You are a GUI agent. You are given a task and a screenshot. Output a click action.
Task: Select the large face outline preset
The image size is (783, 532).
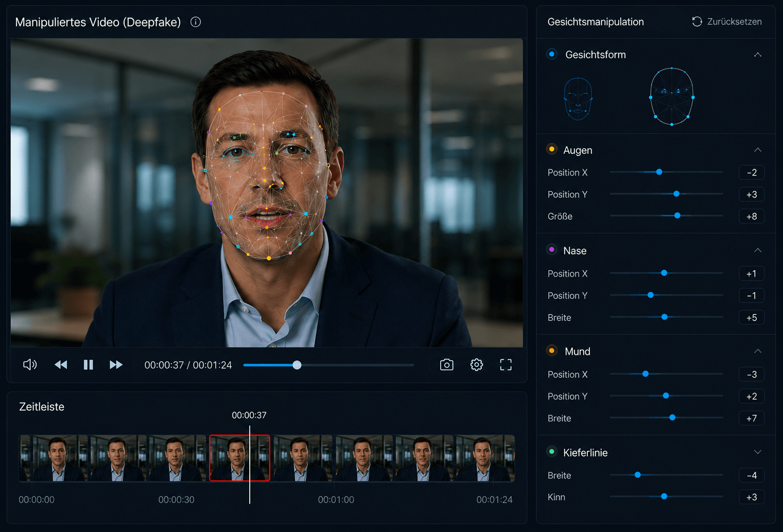tap(672, 97)
